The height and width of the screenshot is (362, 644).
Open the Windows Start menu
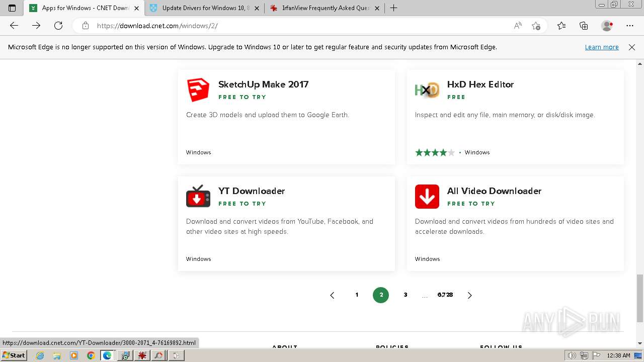tap(14, 355)
